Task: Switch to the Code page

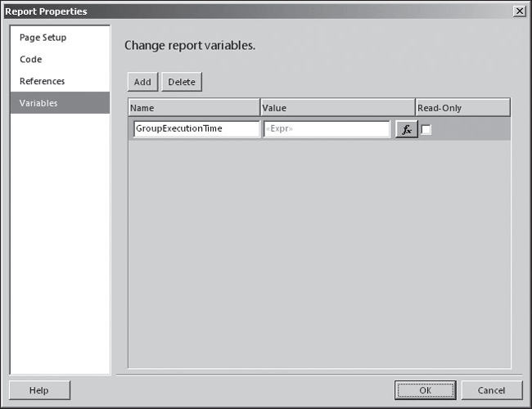Action: click(x=60, y=60)
